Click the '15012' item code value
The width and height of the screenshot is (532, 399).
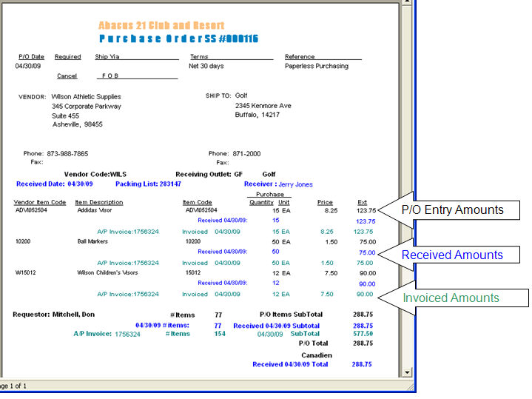[x=193, y=272]
